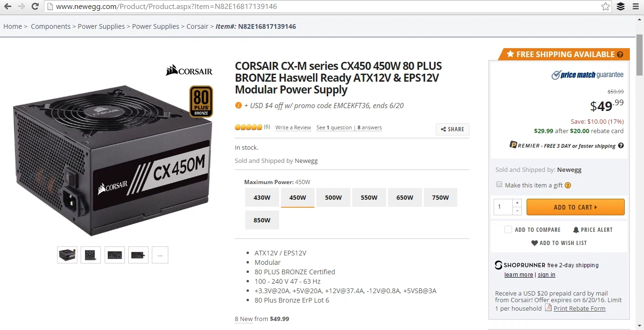This screenshot has width=644, height=330.
Task: Open the Write a Review link
Action: 293,127
